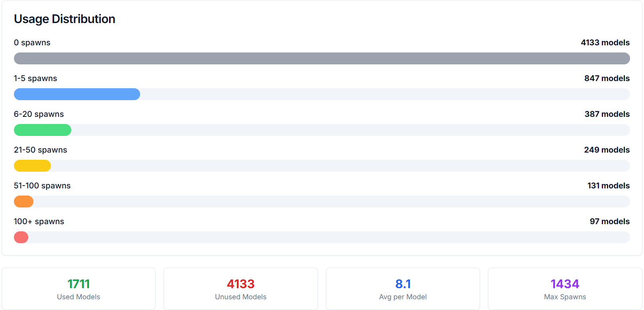Click the "21-50 spawns" row label
Image resolution: width=644 pixels, height=310 pixels.
pyautogui.click(x=40, y=150)
